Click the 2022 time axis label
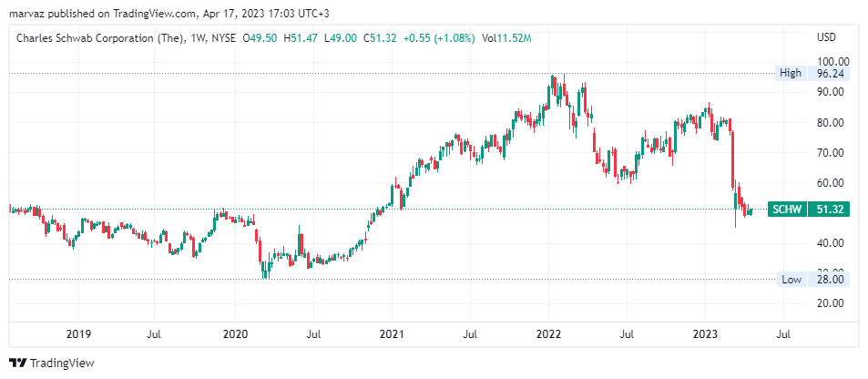868x379 pixels. coord(548,334)
